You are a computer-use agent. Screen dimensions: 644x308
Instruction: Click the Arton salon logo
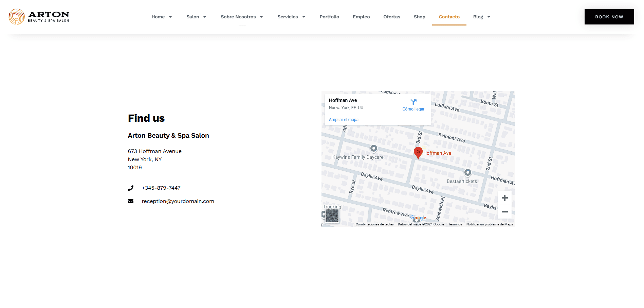pos(39,17)
